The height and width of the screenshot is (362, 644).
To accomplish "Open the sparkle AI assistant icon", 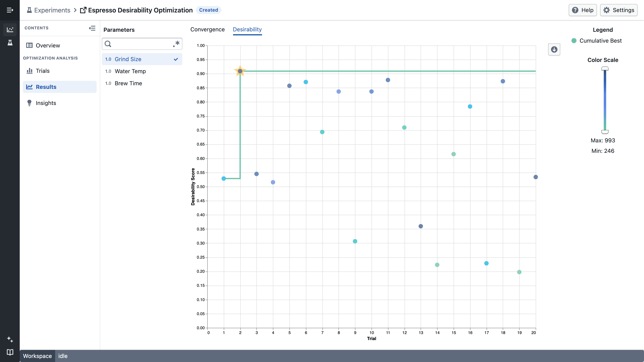I will pos(10,339).
